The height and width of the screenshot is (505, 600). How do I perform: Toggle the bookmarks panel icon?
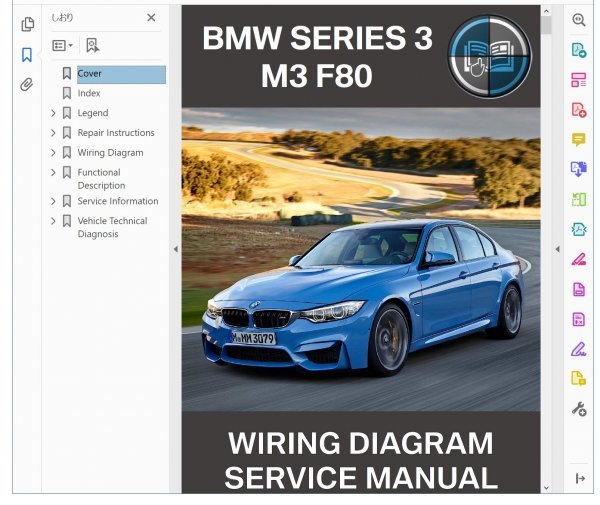(x=27, y=55)
